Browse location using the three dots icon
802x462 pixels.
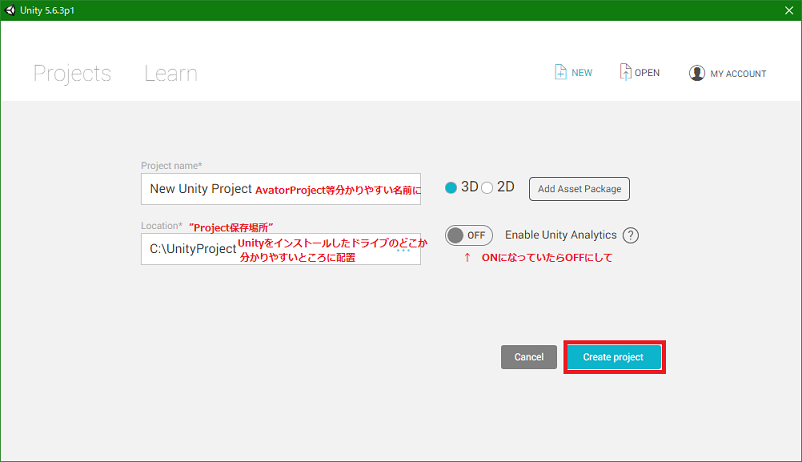click(404, 250)
